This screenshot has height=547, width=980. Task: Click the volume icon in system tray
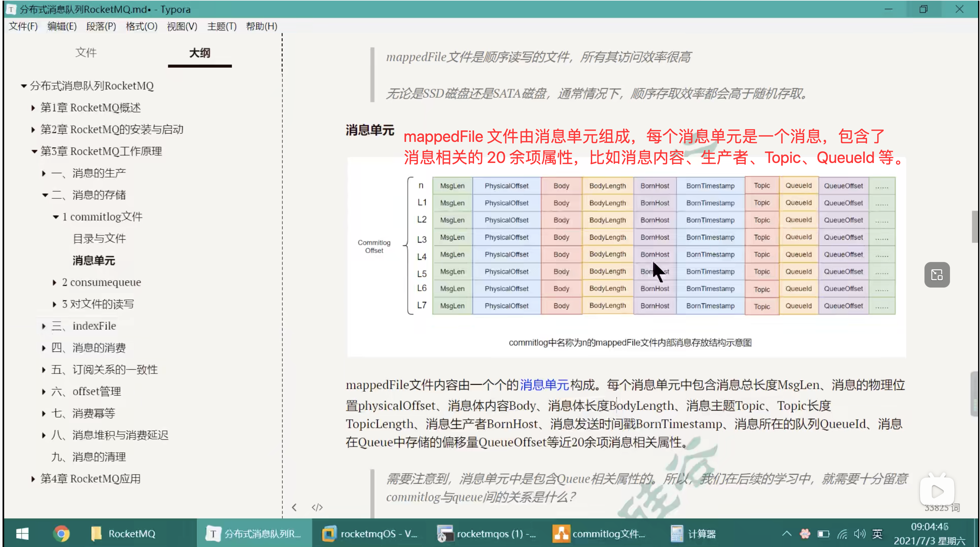(x=859, y=534)
